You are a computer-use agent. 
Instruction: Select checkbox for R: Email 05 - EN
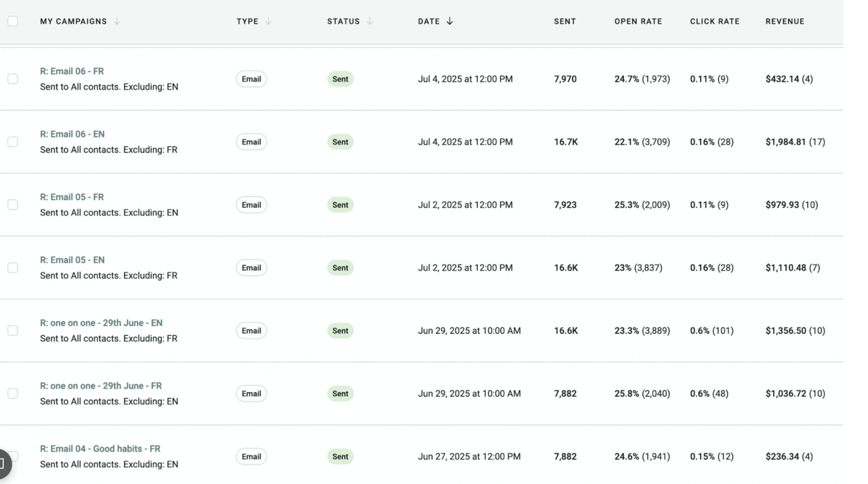[13, 268]
